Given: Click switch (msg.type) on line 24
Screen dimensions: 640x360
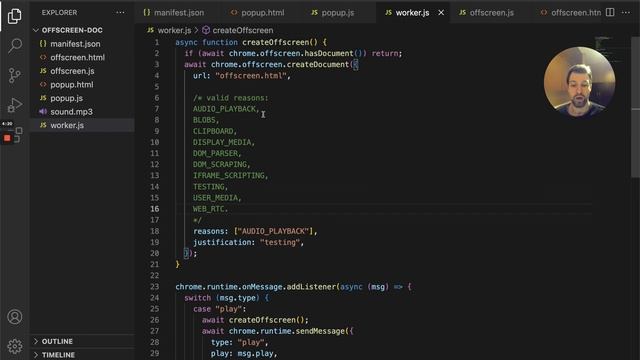Looking at the screenshot, I should point(222,298).
